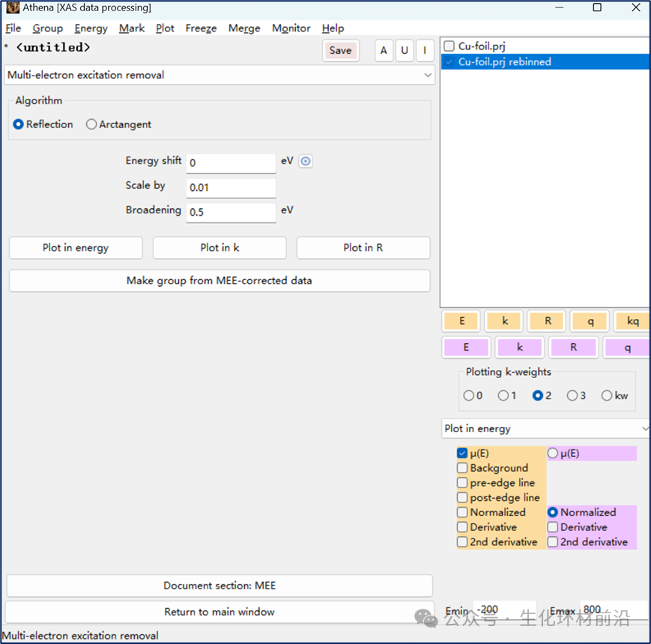Save the untitled project
This screenshot has width=651, height=644.
click(340, 51)
